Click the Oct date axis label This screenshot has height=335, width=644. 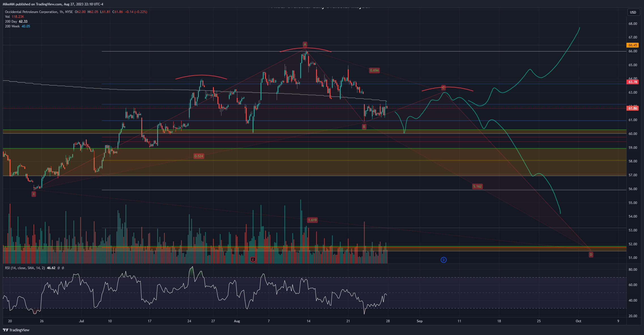578,321
